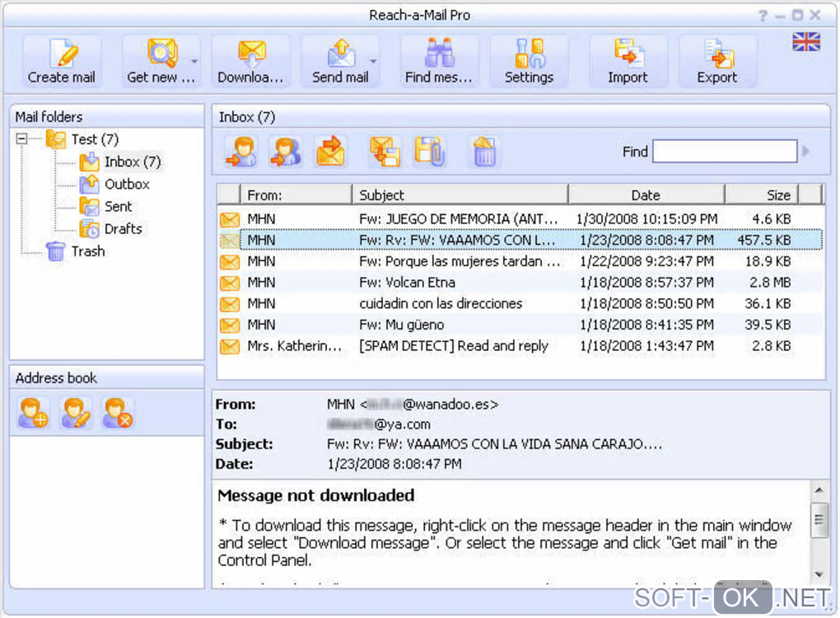
Task: Click the Create mail toolbar button
Action: click(62, 62)
